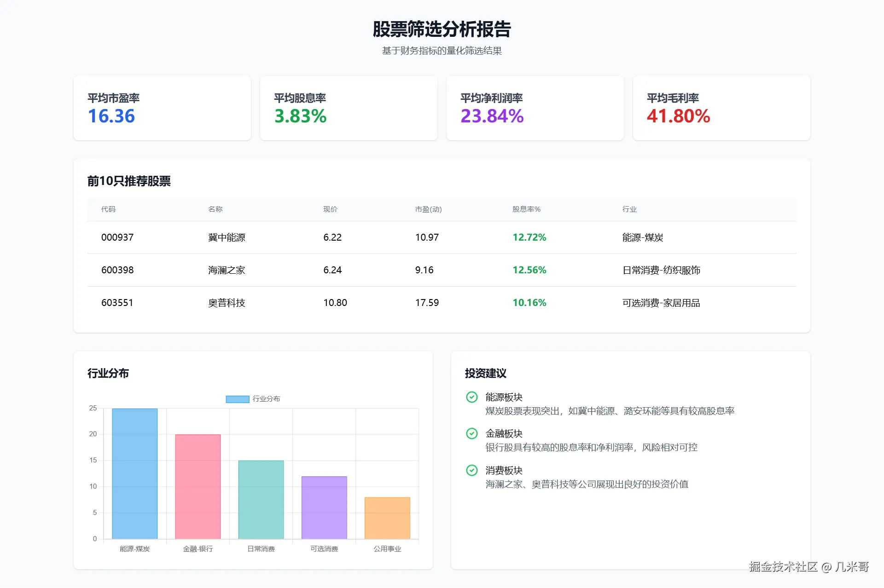Click the 海澜之家 stock name
Viewport: 884px width, 588px height.
(226, 270)
